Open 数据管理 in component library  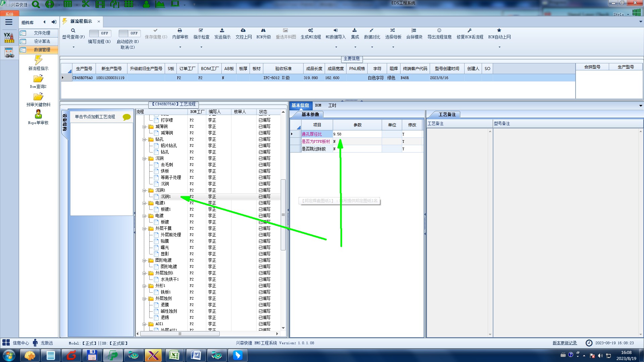(38, 50)
